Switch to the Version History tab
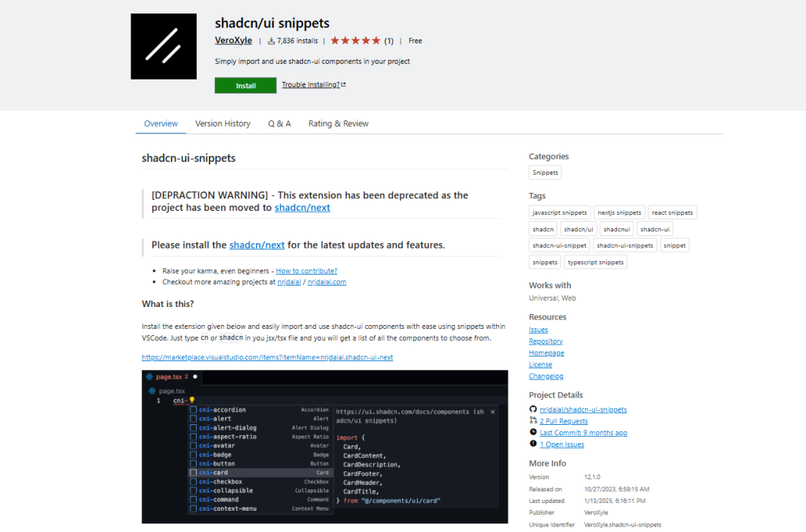The image size is (806, 532). (x=223, y=124)
